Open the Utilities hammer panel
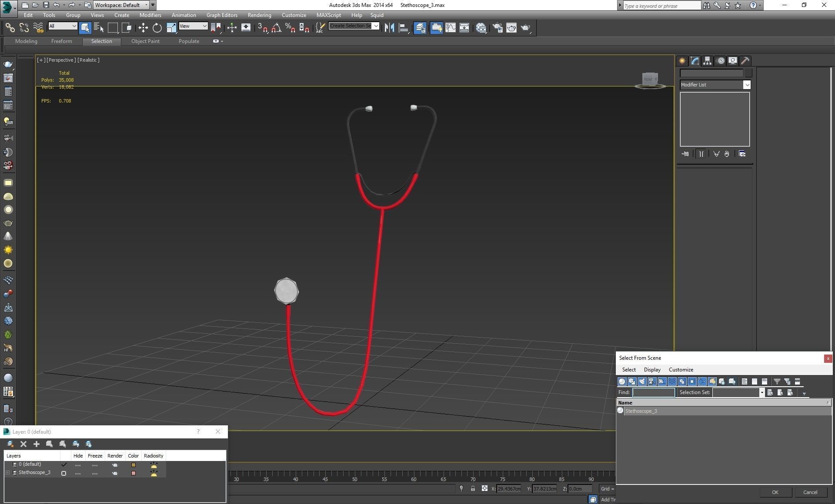The height and width of the screenshot is (504, 835). click(x=745, y=61)
